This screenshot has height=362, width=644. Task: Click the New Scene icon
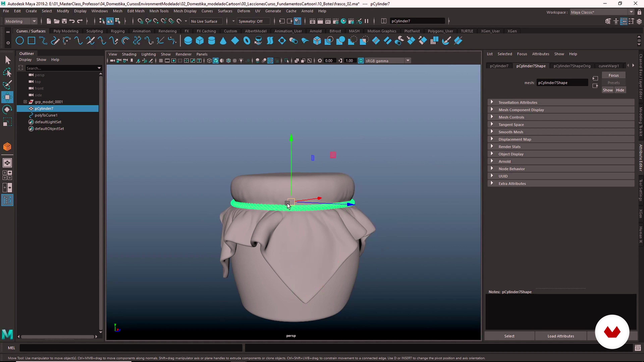pos(49,21)
